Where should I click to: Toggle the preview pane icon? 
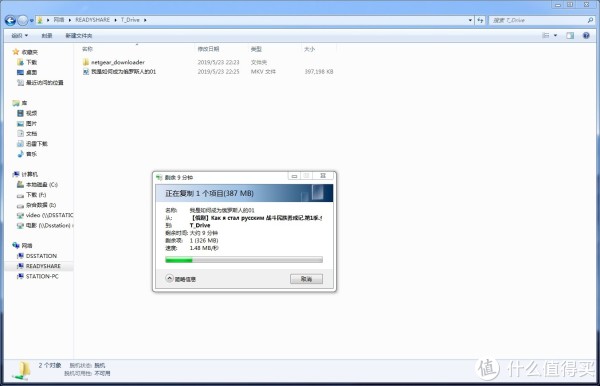coord(570,36)
